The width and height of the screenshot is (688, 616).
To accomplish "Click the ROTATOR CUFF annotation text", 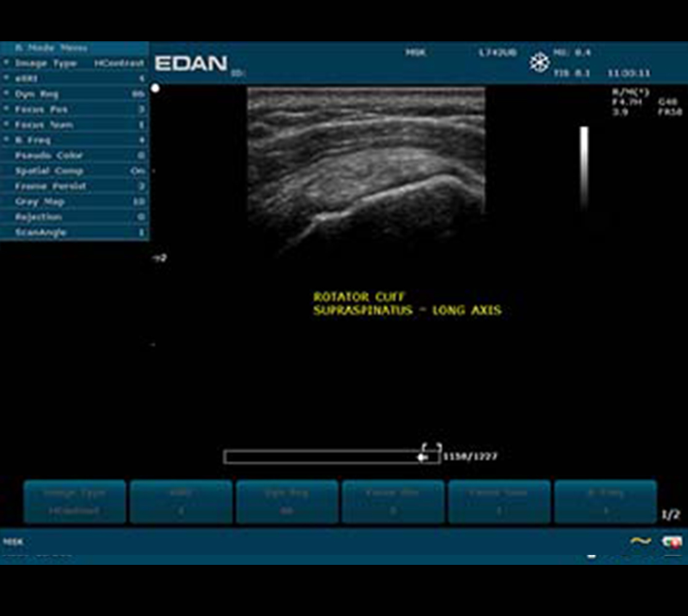I will pyautogui.click(x=359, y=296).
